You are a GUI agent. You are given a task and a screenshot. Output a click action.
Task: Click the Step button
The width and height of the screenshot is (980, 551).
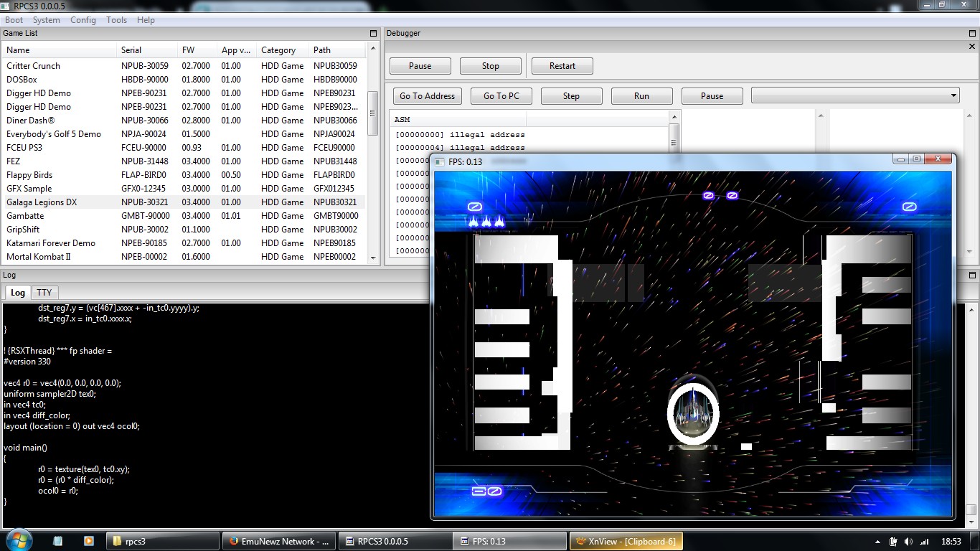point(572,96)
